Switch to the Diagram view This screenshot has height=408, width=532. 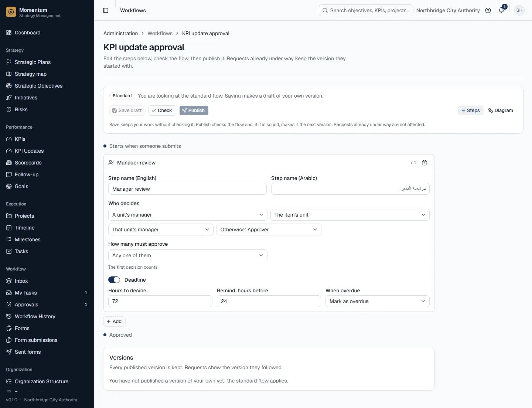click(501, 110)
